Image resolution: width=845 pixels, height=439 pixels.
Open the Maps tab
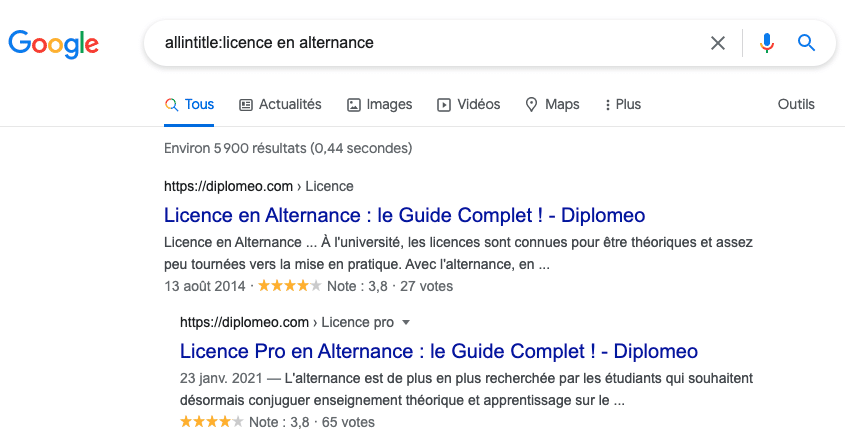point(561,104)
